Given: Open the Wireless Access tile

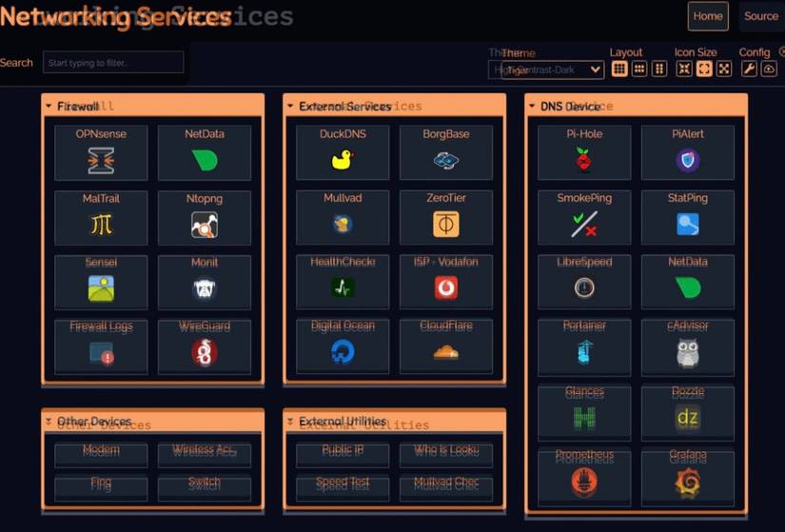Looking at the screenshot, I should [x=205, y=454].
